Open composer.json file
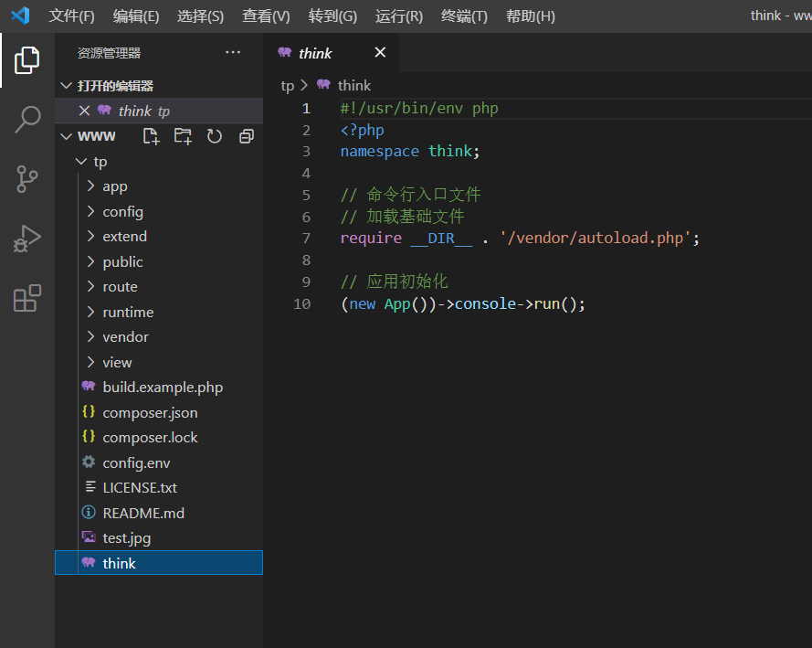Image resolution: width=812 pixels, height=648 pixels. [x=150, y=412]
